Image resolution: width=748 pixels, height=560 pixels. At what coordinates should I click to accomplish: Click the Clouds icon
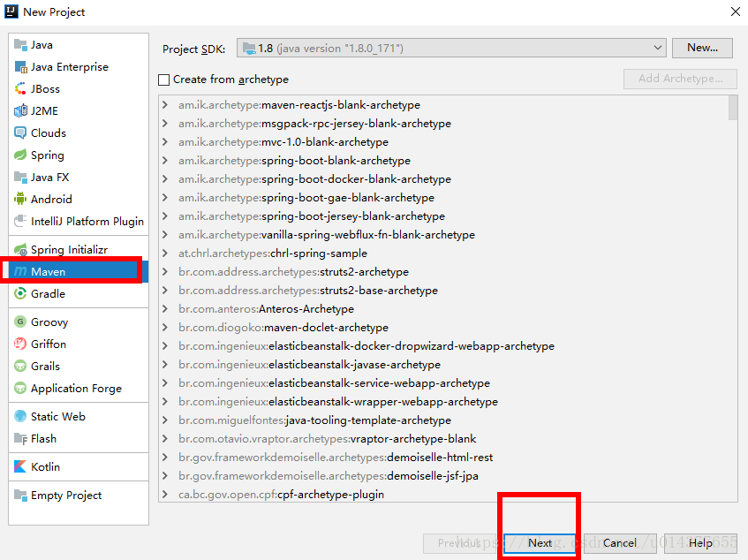tap(20, 132)
